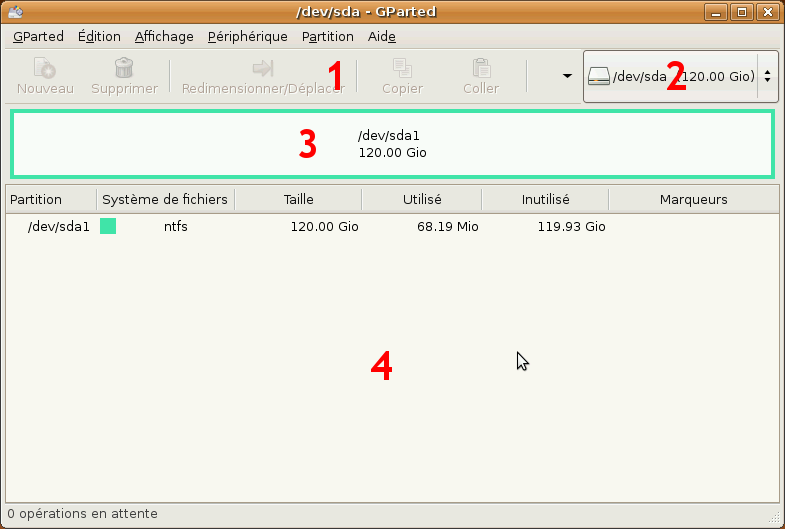This screenshot has width=785, height=529.
Task: Click the Supprimer trash can icon
Action: pos(124,68)
